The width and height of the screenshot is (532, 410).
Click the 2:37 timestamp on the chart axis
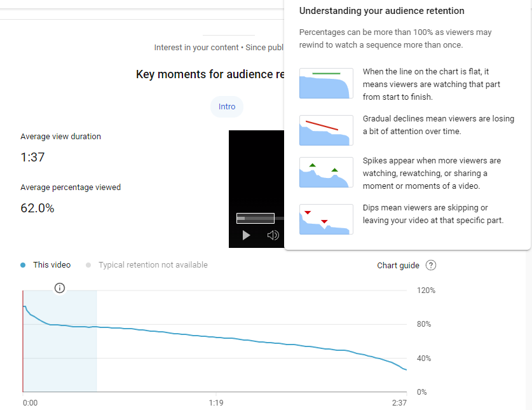pos(398,402)
